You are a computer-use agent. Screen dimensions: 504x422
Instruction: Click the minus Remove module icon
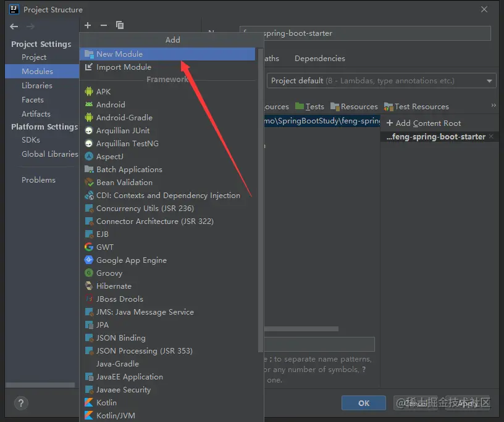click(104, 25)
